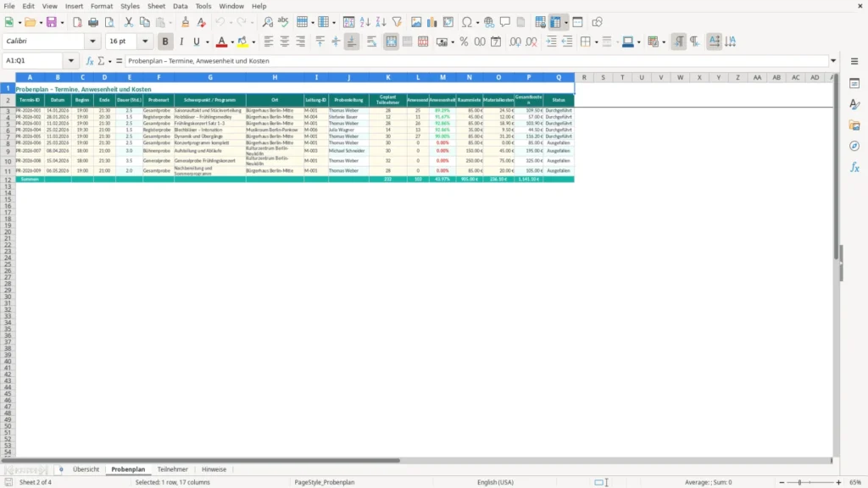The image size is (868, 488).
Task: Click the Save document icon
Action: (x=52, y=22)
